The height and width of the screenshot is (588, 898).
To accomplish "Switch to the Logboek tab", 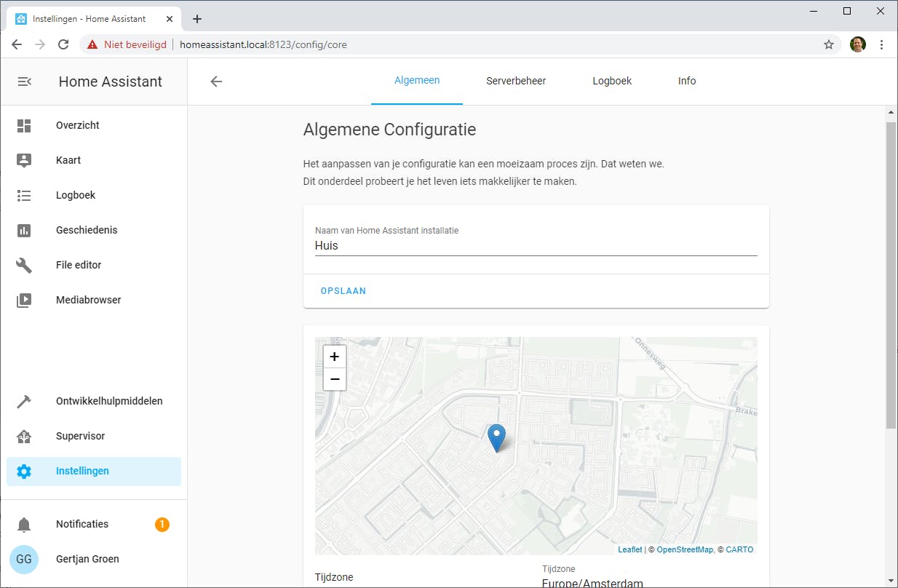I will coord(612,81).
